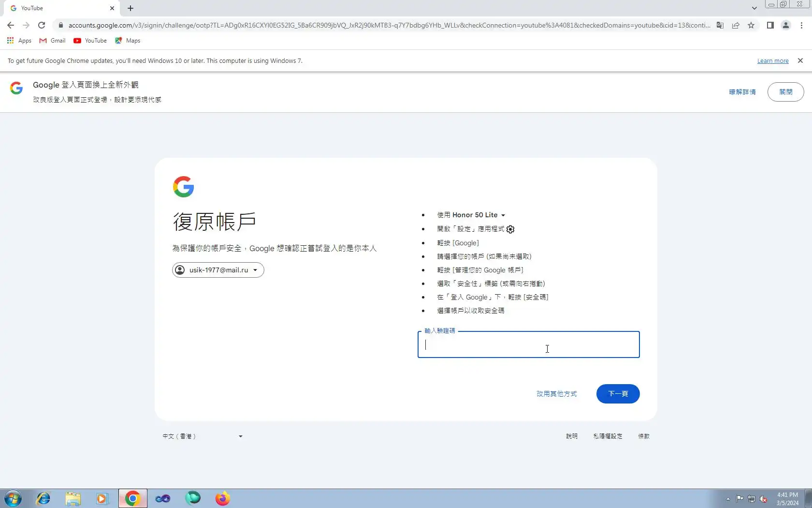Close the YouTube tab
Screen dimensions: 812x508
click(112, 8)
